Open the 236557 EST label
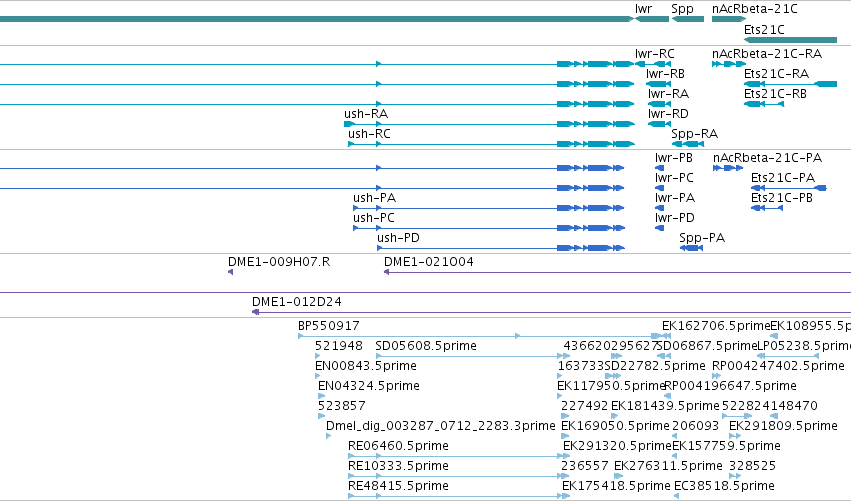This screenshot has width=851, height=501. click(585, 466)
